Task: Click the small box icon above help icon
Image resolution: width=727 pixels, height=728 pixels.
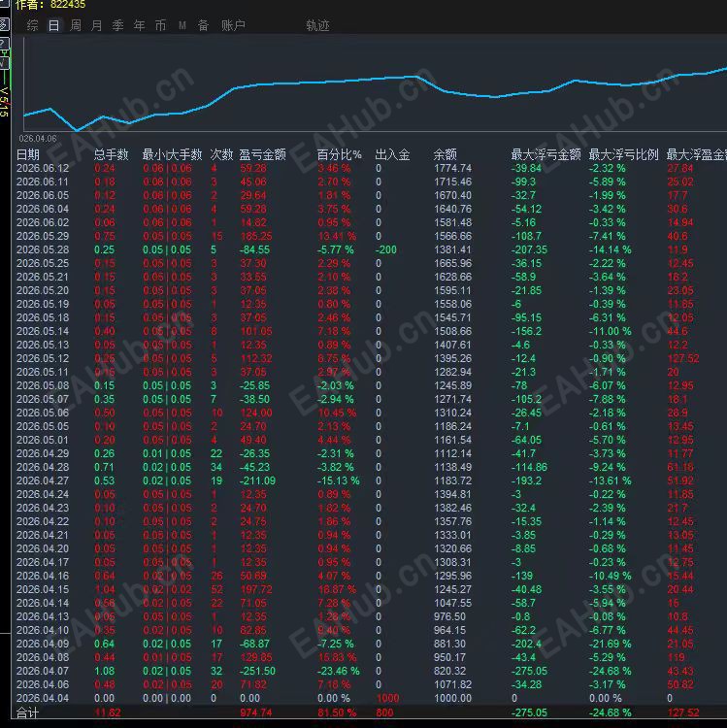Action: [4, 24]
